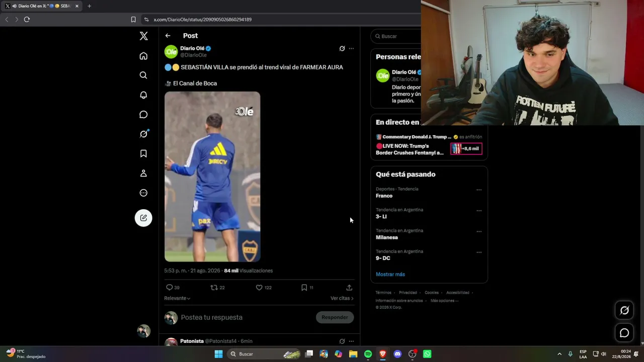Open Patonista's reply profile name
The width and height of the screenshot is (644, 362).
pos(192,341)
